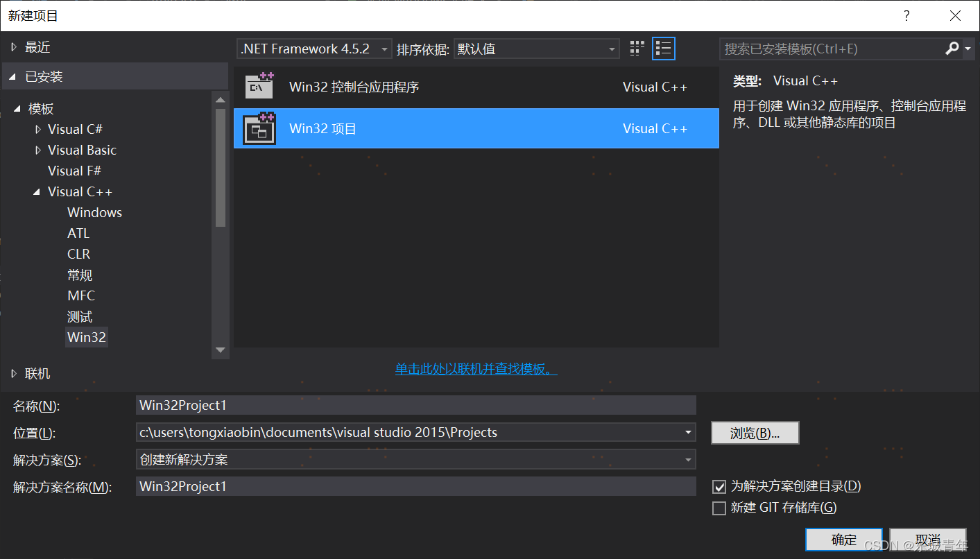Click the search magnifier icon
The width and height of the screenshot is (980, 559).
[952, 49]
